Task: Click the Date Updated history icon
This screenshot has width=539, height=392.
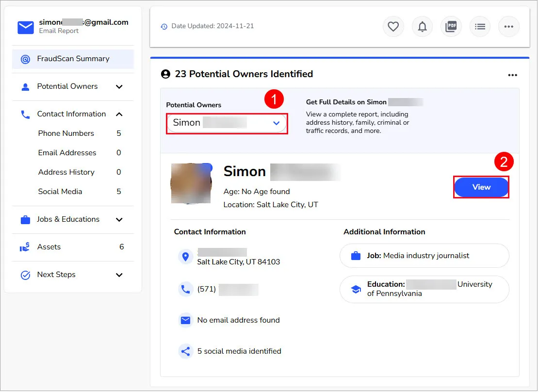Action: (x=164, y=26)
